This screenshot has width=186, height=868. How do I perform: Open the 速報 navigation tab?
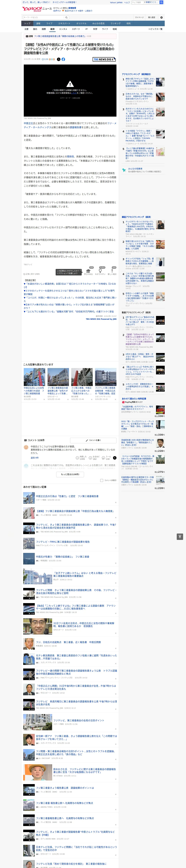tap(38, 24)
